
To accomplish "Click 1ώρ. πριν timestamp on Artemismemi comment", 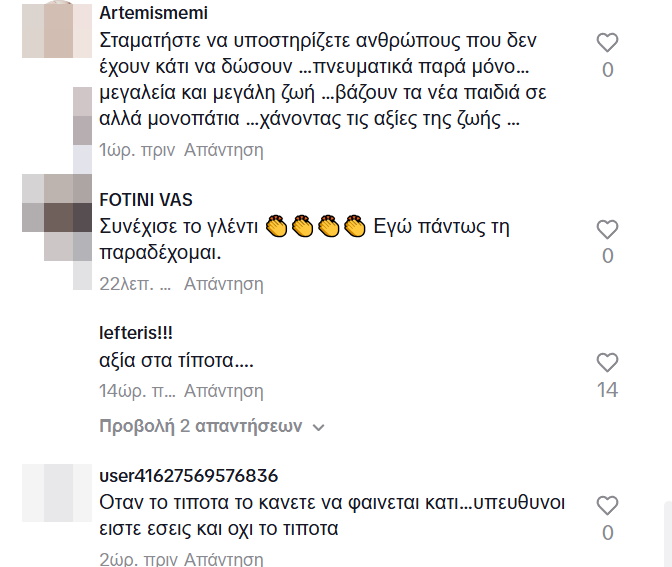I will pyautogui.click(x=137, y=150).
